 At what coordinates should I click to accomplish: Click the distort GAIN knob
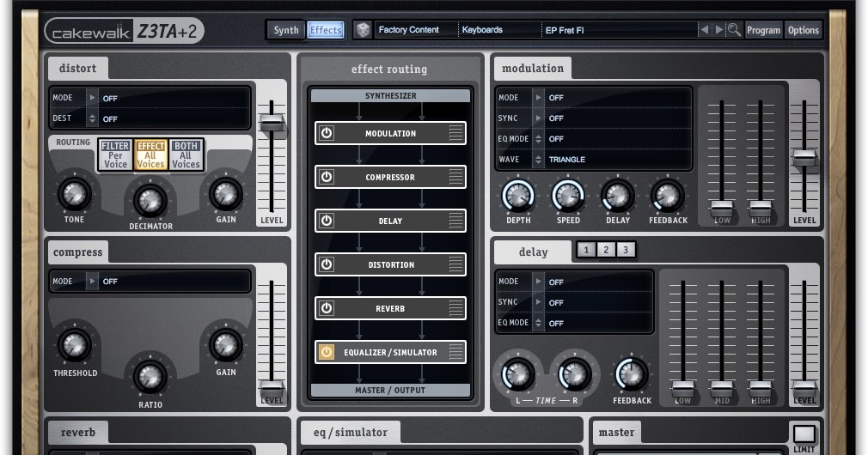click(x=226, y=194)
